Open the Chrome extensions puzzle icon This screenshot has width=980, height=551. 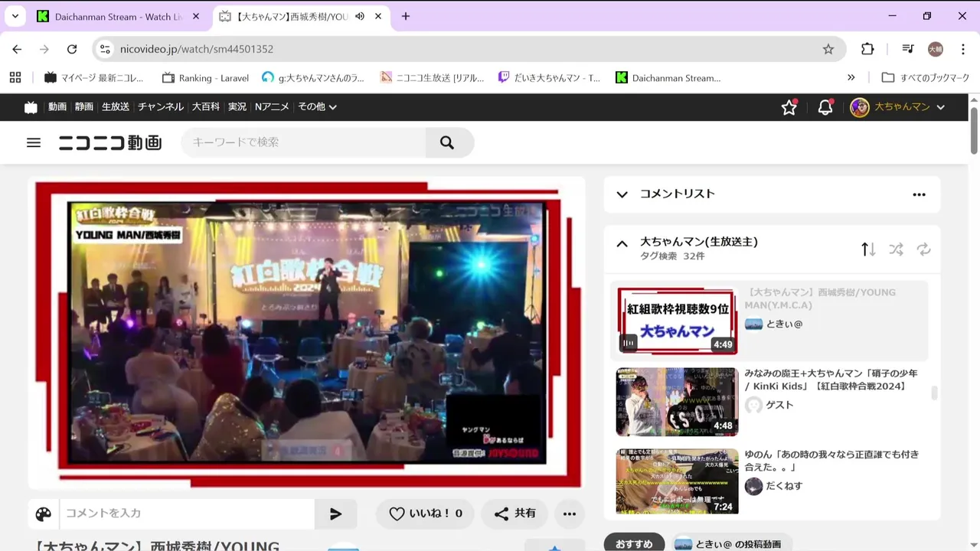coord(867,49)
